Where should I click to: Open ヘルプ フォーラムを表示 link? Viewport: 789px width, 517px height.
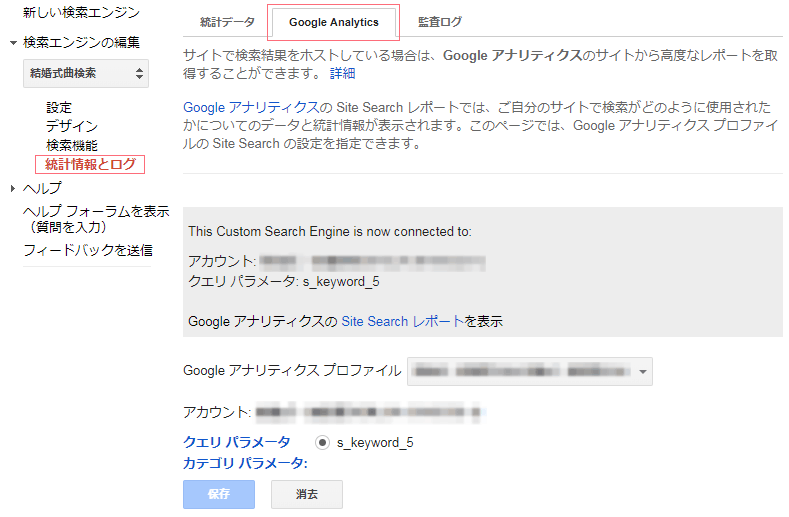coord(96,219)
